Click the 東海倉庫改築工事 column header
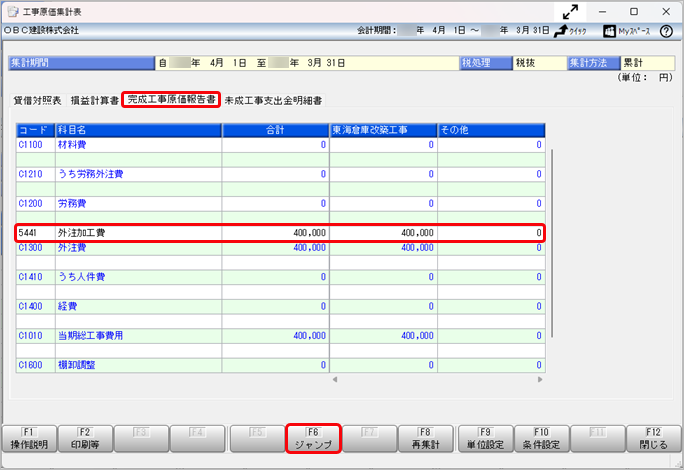This screenshot has width=684, height=470. tap(383, 130)
